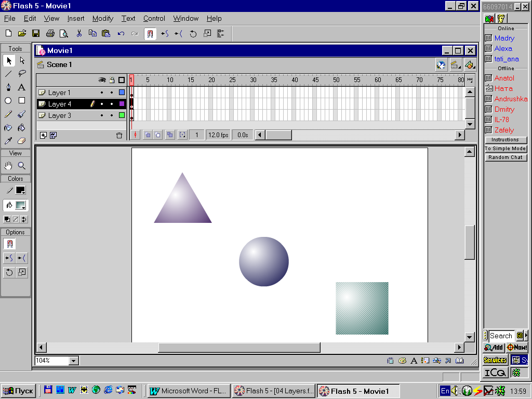
Task: Toggle Edit Multiple Frames button
Action: tap(170, 135)
